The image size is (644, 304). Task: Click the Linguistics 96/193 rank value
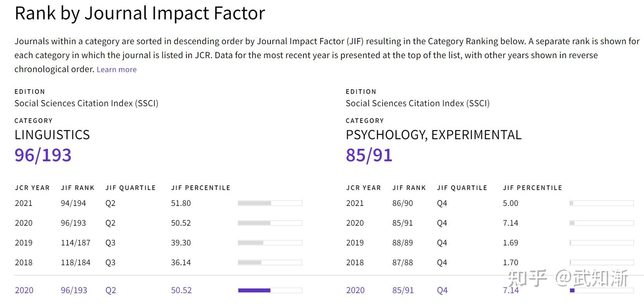tap(43, 155)
